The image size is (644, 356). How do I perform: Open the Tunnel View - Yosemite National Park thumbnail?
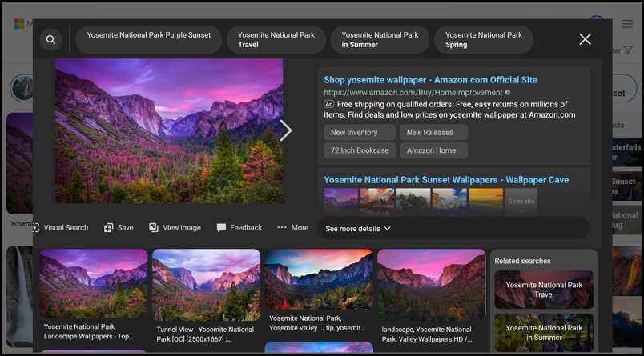click(206, 285)
